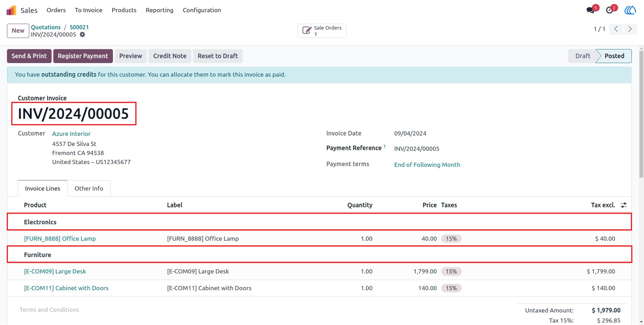Open Quotations breadcrumb link

tap(46, 27)
